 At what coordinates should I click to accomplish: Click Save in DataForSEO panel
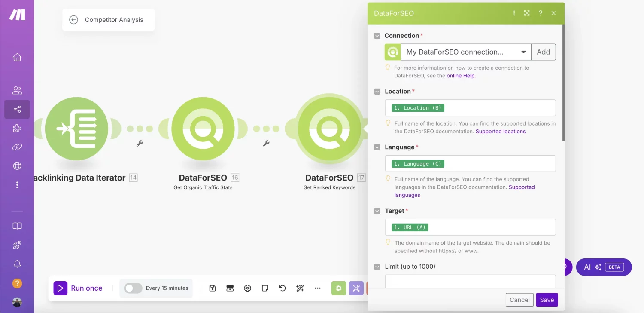coord(547,300)
